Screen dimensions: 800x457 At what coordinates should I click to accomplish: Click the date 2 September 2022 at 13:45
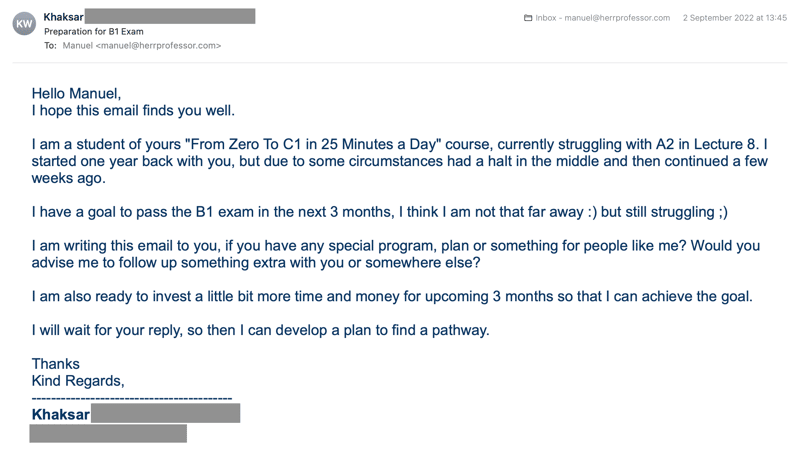coord(735,18)
